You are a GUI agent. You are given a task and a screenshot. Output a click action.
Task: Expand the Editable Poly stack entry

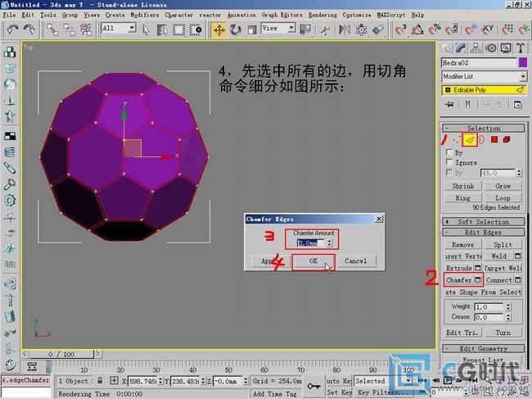[448, 90]
